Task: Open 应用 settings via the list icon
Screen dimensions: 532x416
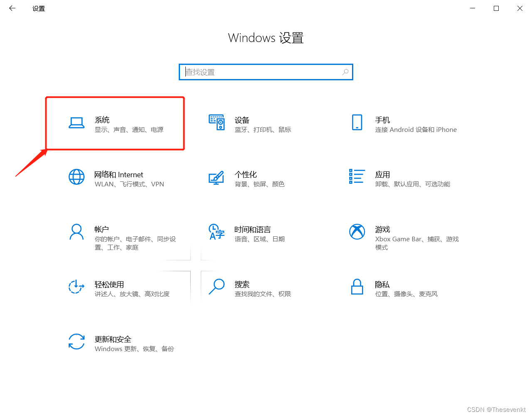Action: coord(357,177)
